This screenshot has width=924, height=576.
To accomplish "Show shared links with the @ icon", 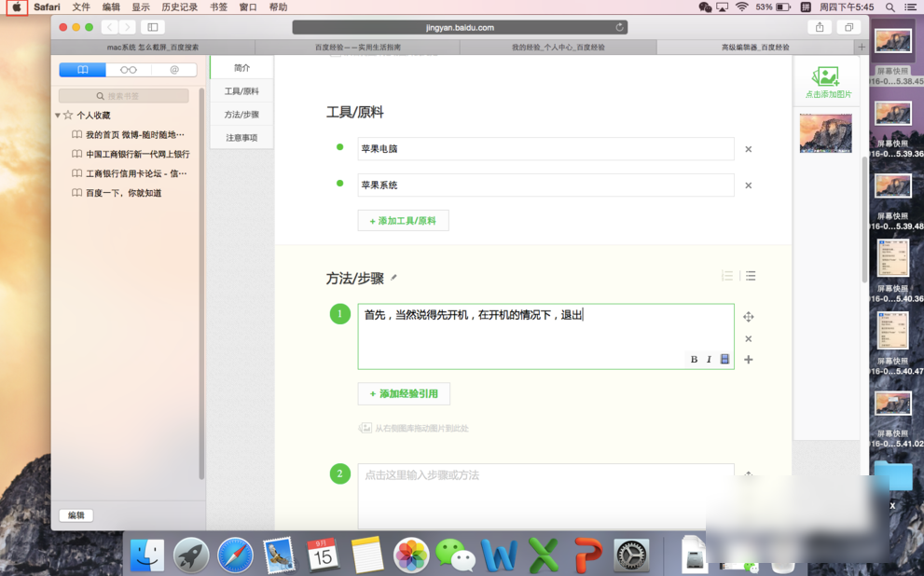I will coord(175,69).
